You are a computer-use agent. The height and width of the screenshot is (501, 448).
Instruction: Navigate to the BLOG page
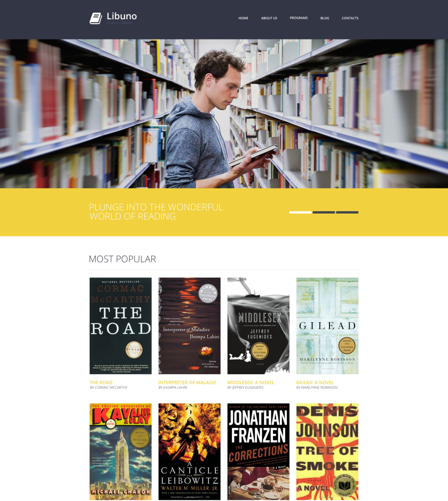point(325,18)
